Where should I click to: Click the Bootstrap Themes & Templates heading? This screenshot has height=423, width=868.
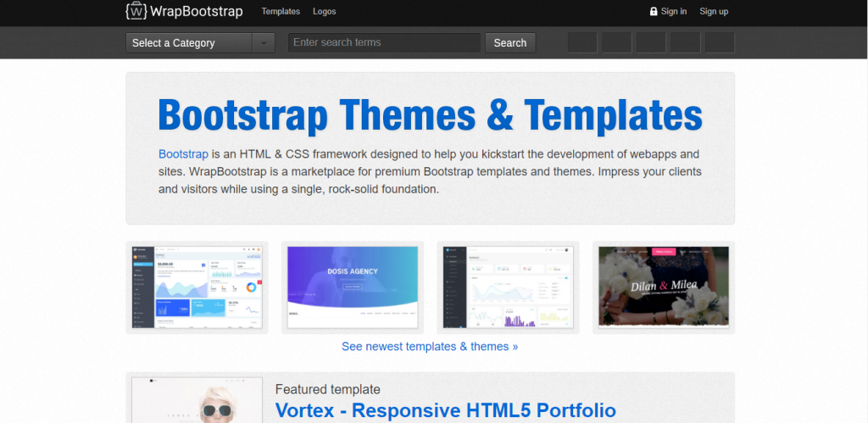click(x=430, y=116)
